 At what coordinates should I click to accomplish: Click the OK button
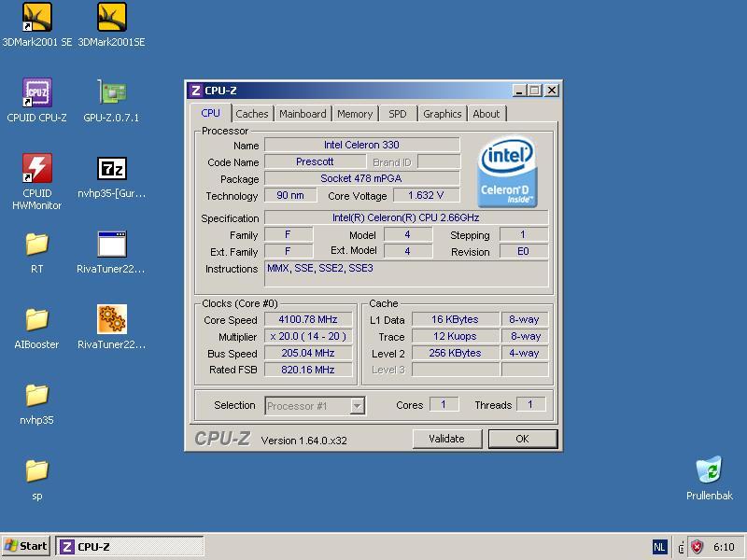[523, 439]
